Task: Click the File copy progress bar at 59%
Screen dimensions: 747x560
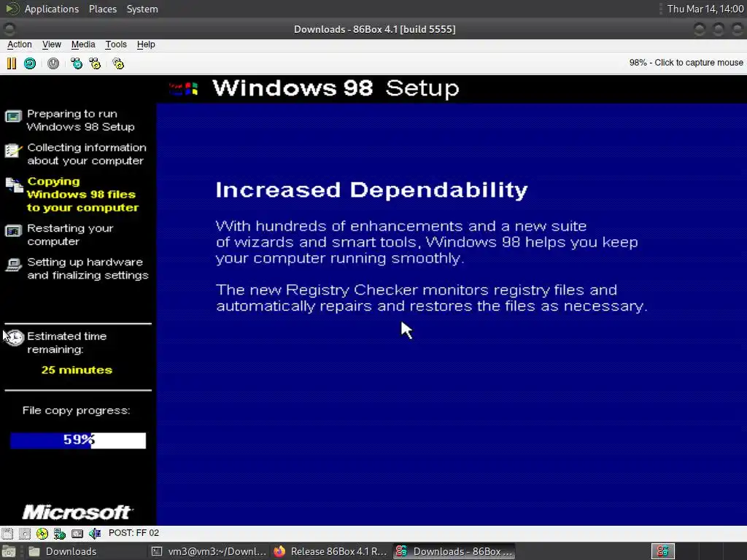Action: (x=78, y=440)
